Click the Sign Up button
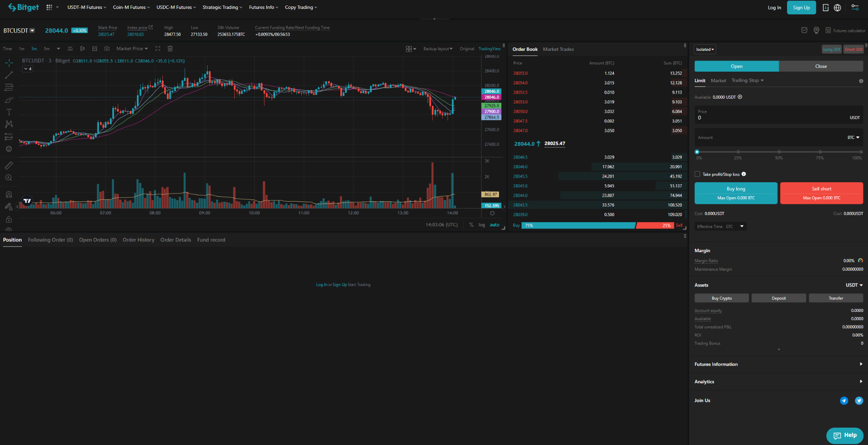The image size is (868, 445). point(801,8)
